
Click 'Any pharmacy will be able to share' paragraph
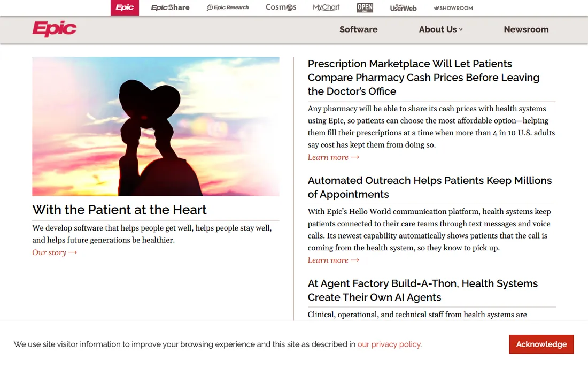click(431, 127)
